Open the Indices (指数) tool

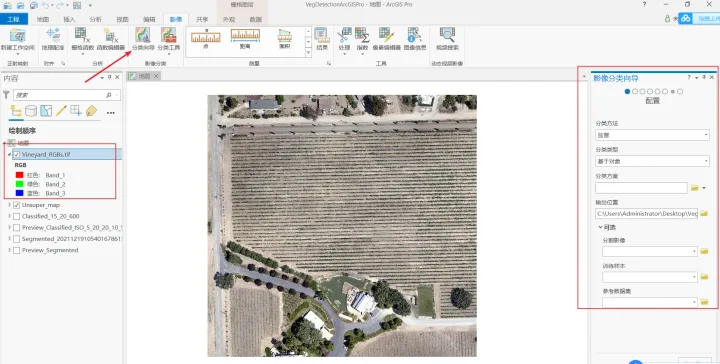point(362,40)
